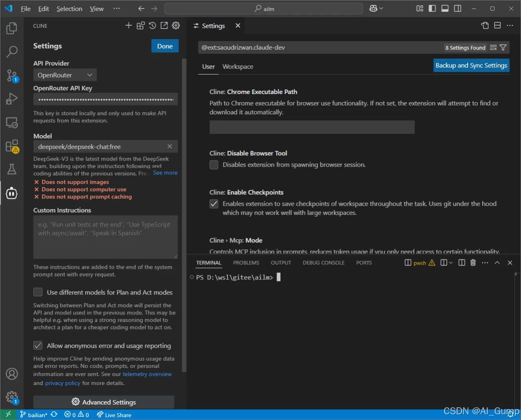The width and height of the screenshot is (521, 420).
Task: Clear the deepseek model field with X
Action: 170,146
